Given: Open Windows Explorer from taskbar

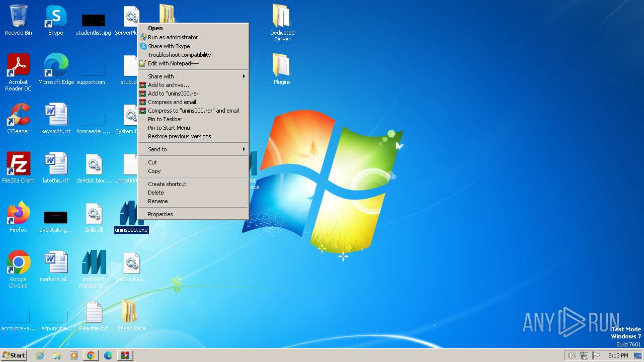Looking at the screenshot, I should pos(57,355).
